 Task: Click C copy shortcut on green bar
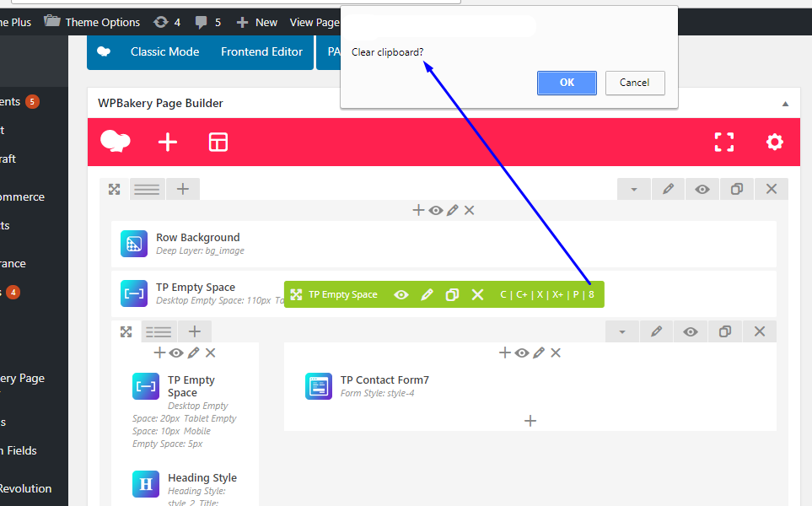[503, 294]
